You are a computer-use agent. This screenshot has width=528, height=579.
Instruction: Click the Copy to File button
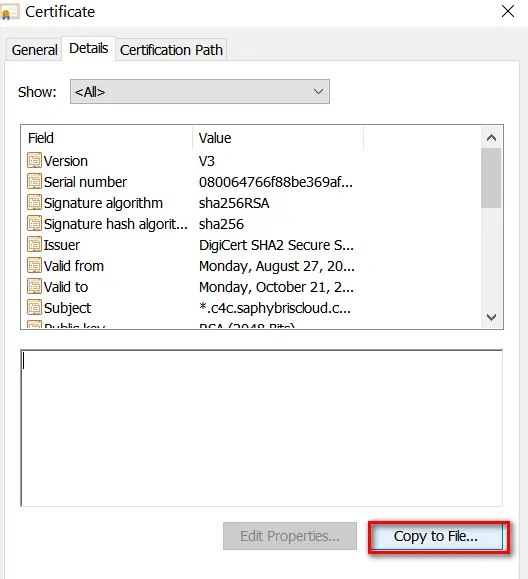pyautogui.click(x=436, y=536)
